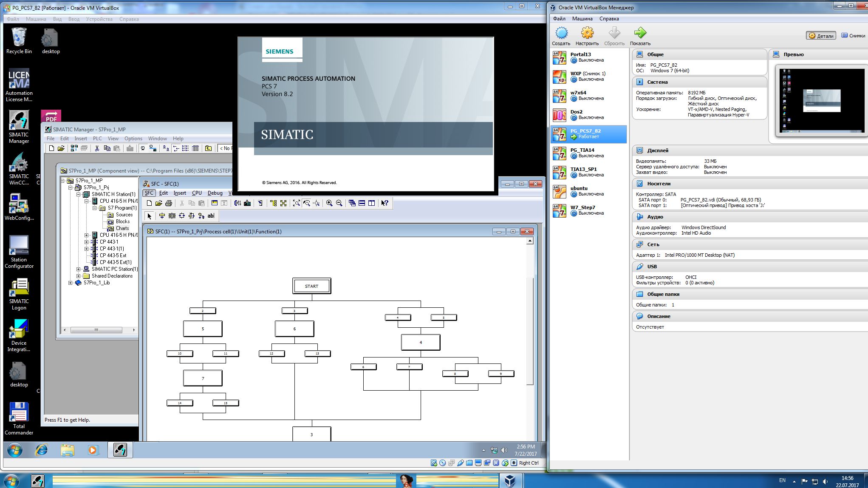868x488 pixels.
Task: Open the CPU menu in SFC
Action: pyautogui.click(x=197, y=193)
